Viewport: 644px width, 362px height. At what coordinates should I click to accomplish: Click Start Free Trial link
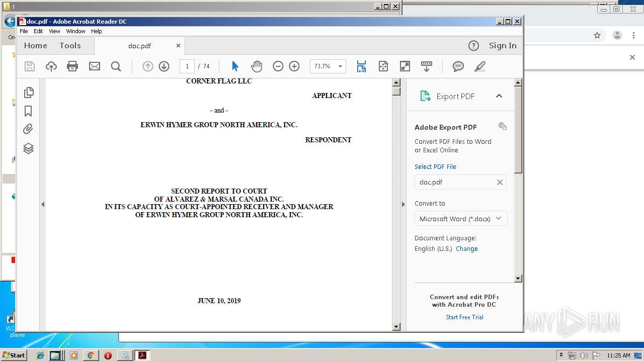pos(464,317)
